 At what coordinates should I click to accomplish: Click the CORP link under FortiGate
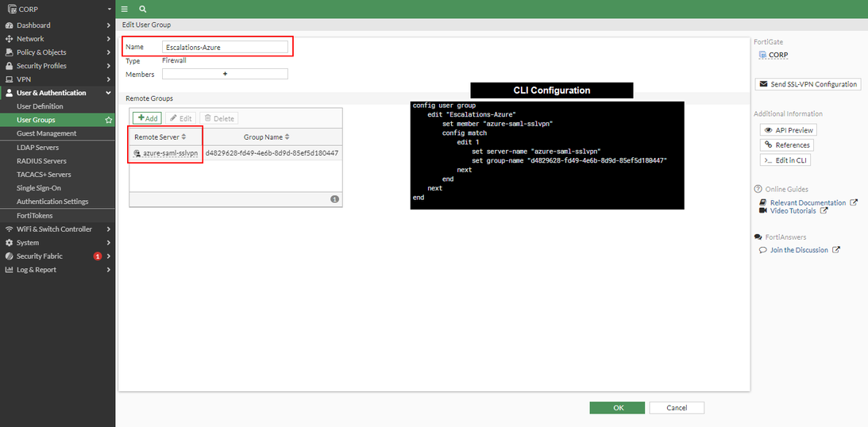pos(778,55)
